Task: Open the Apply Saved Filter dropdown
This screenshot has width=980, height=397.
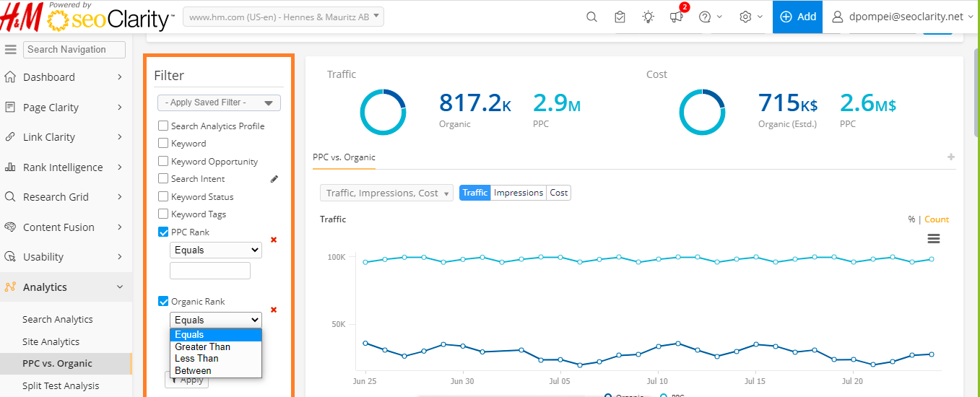Action: [x=219, y=102]
